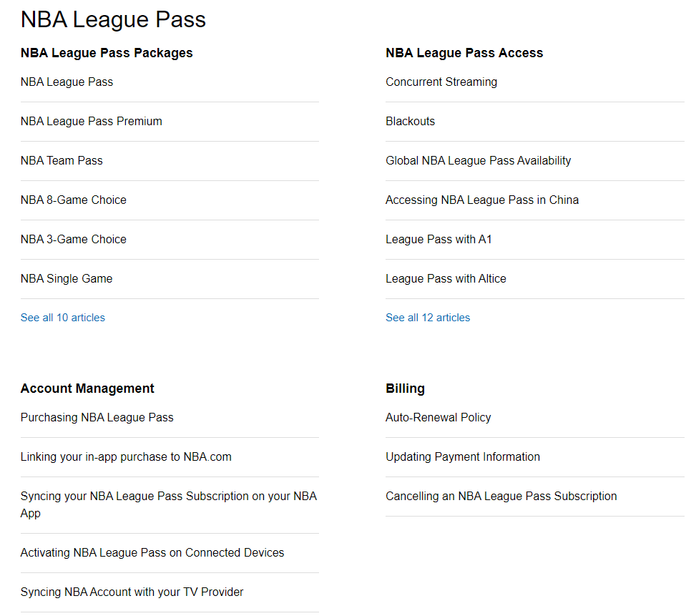
Task: Open Accessing NBA League Pass in China
Action: coord(482,200)
